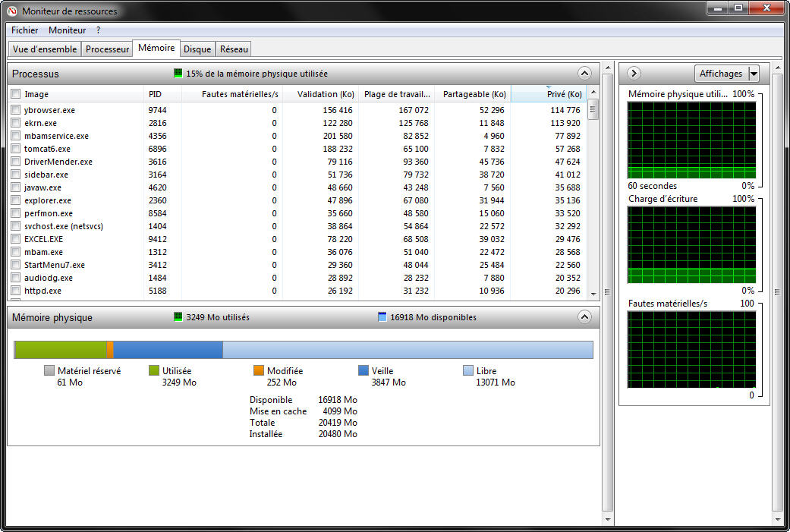The width and height of the screenshot is (790, 532).
Task: Collapse the Processus section
Action: coord(584,74)
